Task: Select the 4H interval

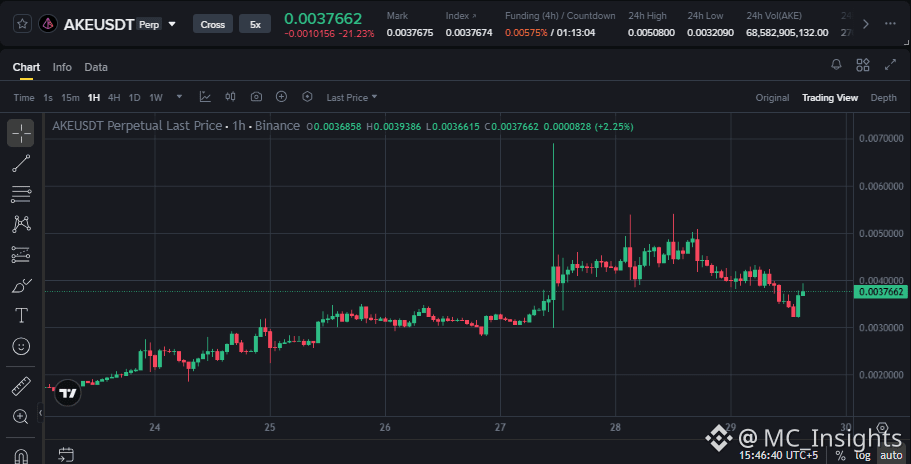Action: pyautogui.click(x=114, y=98)
